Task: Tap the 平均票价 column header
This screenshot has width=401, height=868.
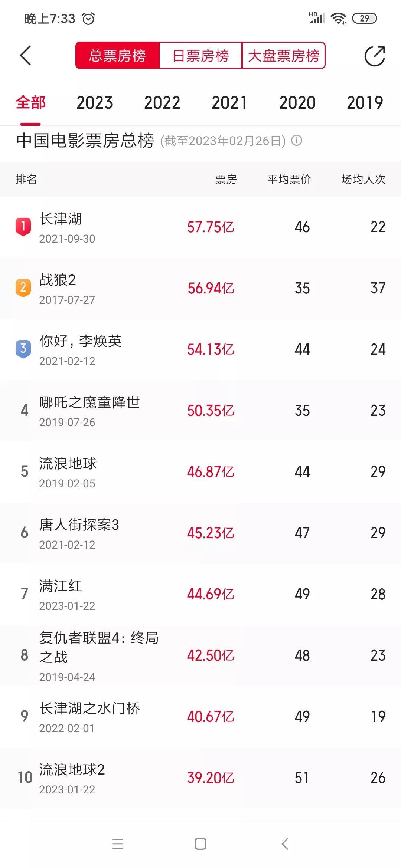Action: click(289, 180)
